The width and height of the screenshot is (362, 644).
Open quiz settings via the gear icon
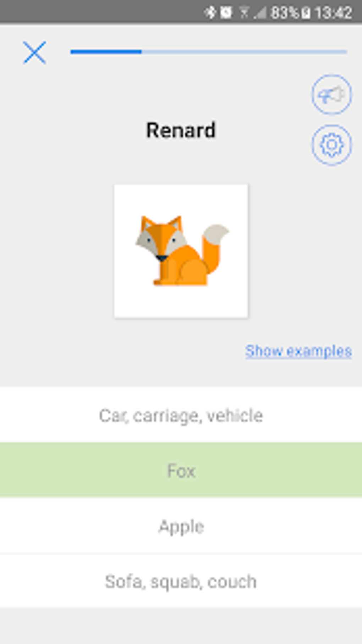pyautogui.click(x=331, y=145)
